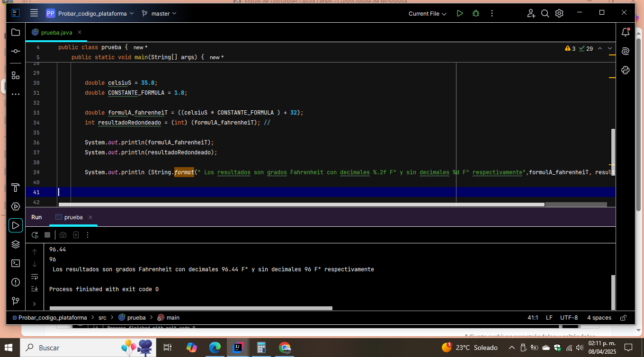Jump down the stack trace arrow
The height and width of the screenshot is (357, 644).
[35, 264]
